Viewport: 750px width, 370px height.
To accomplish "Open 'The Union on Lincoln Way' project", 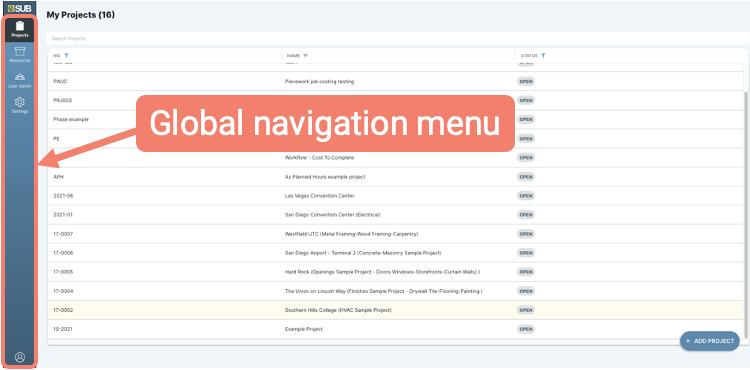I will [x=383, y=291].
